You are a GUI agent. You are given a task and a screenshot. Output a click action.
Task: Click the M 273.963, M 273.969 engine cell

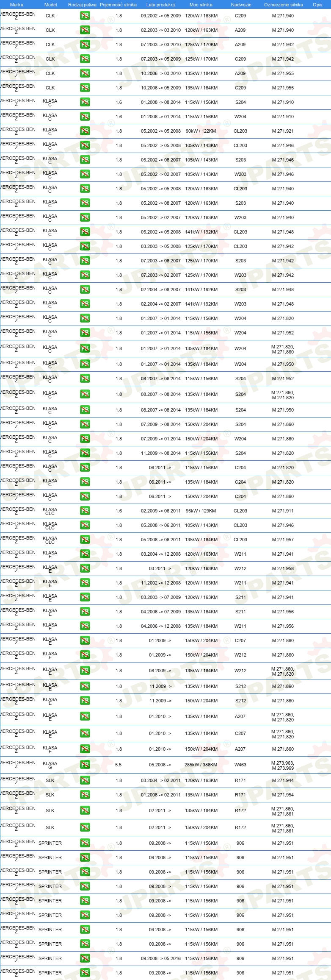tap(283, 765)
